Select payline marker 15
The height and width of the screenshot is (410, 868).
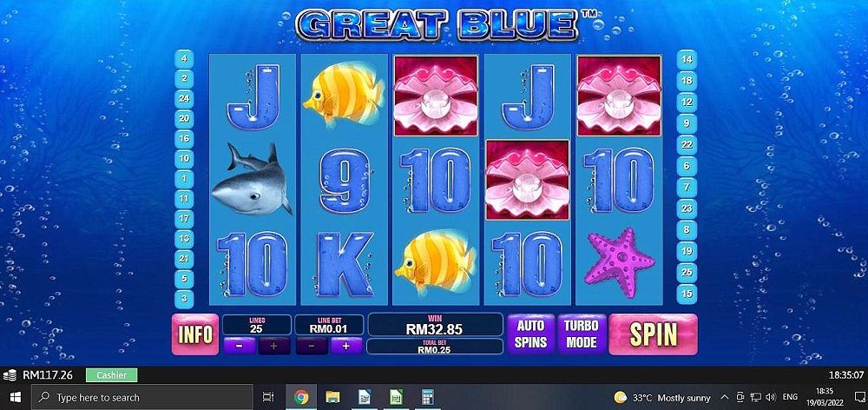tap(687, 294)
